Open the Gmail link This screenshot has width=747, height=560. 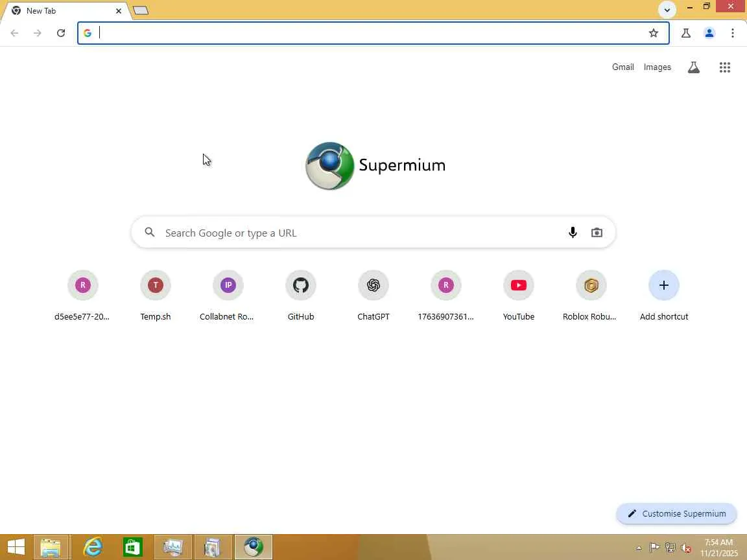pos(622,67)
